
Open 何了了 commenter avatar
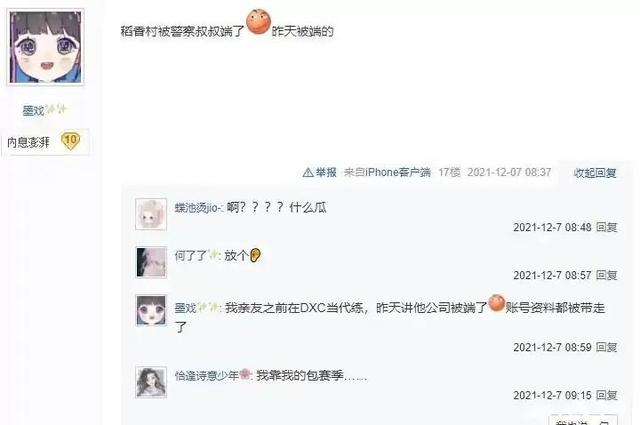point(151,262)
